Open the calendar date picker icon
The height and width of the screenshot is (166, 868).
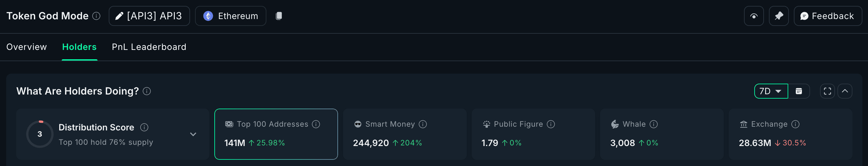point(799,91)
